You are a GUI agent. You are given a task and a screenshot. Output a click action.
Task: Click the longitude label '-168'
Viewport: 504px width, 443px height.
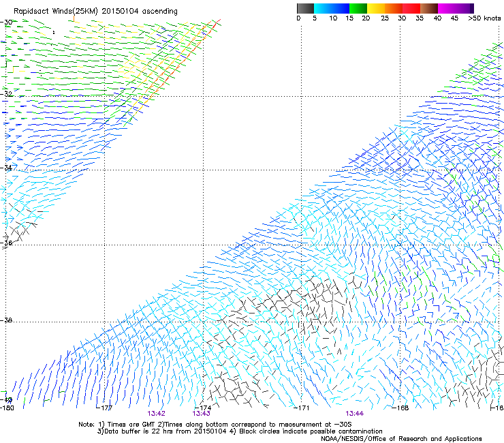click(400, 408)
